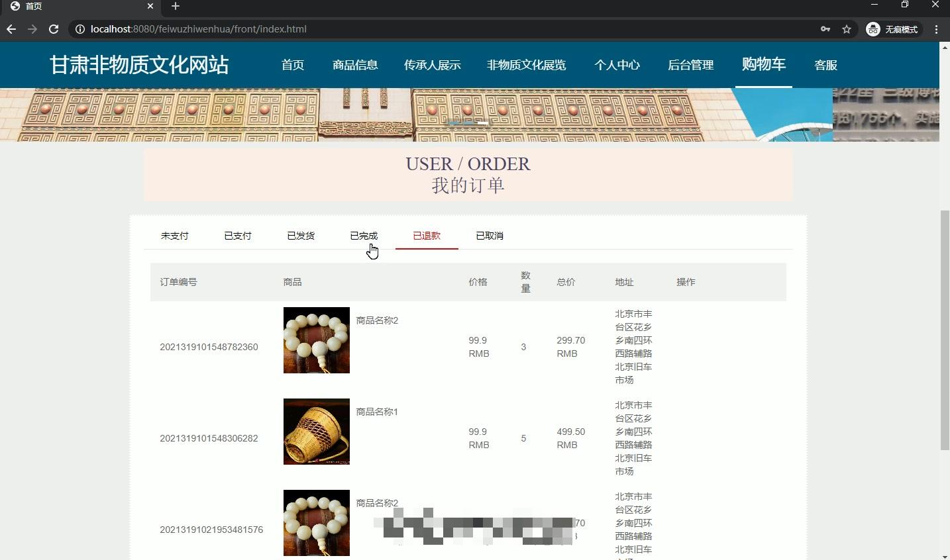950x560 pixels.
Task: Return home via the 甘肃非物质文化网站 logo
Action: 138,65
